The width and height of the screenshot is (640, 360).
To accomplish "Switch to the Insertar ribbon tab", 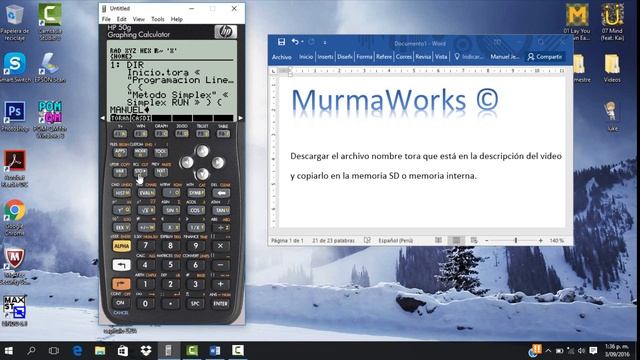I will (325, 57).
